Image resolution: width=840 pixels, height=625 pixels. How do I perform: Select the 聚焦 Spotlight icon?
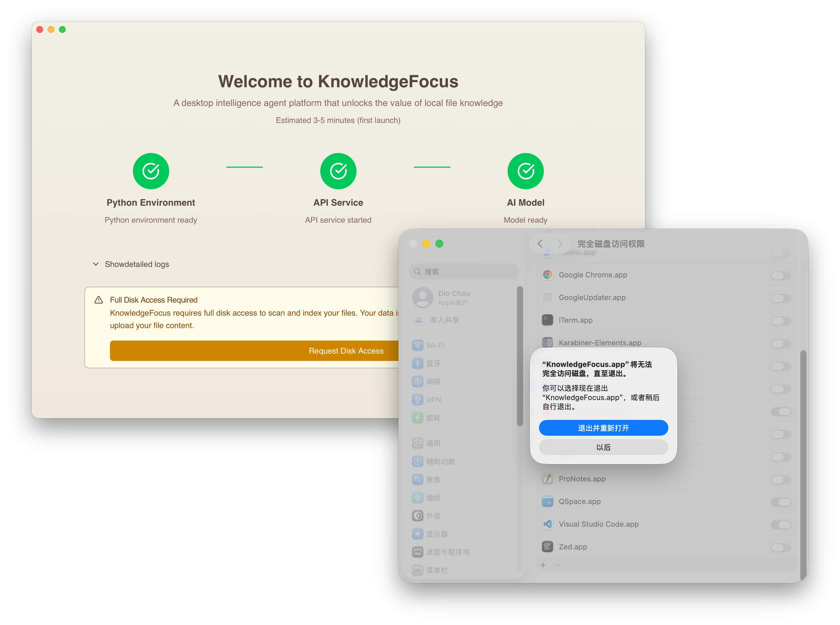pyautogui.click(x=418, y=479)
